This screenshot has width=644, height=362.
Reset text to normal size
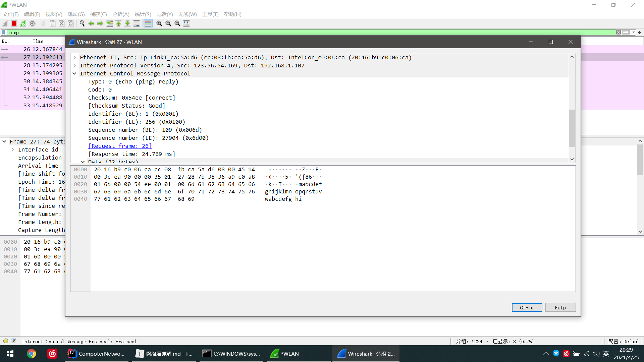[x=177, y=23]
